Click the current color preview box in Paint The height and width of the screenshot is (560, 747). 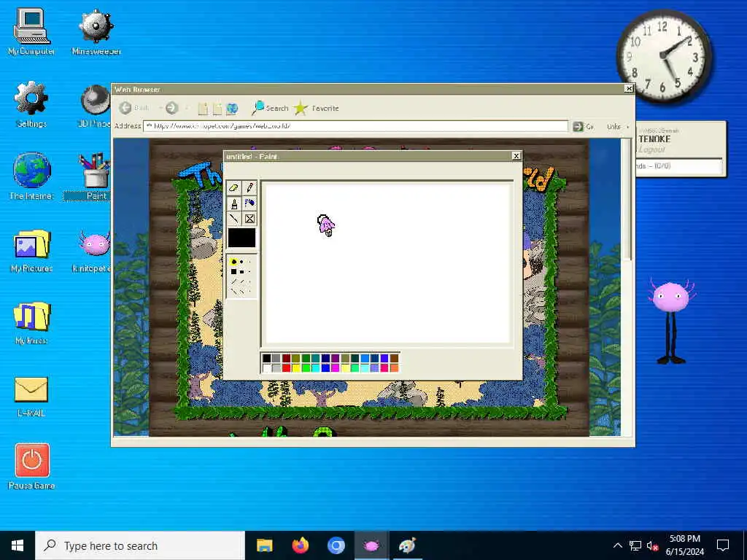click(241, 238)
